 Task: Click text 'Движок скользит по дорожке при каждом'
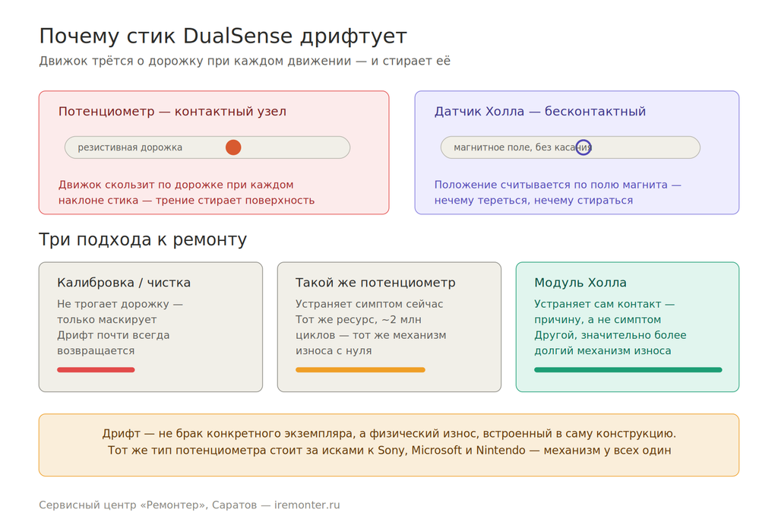[x=176, y=185]
